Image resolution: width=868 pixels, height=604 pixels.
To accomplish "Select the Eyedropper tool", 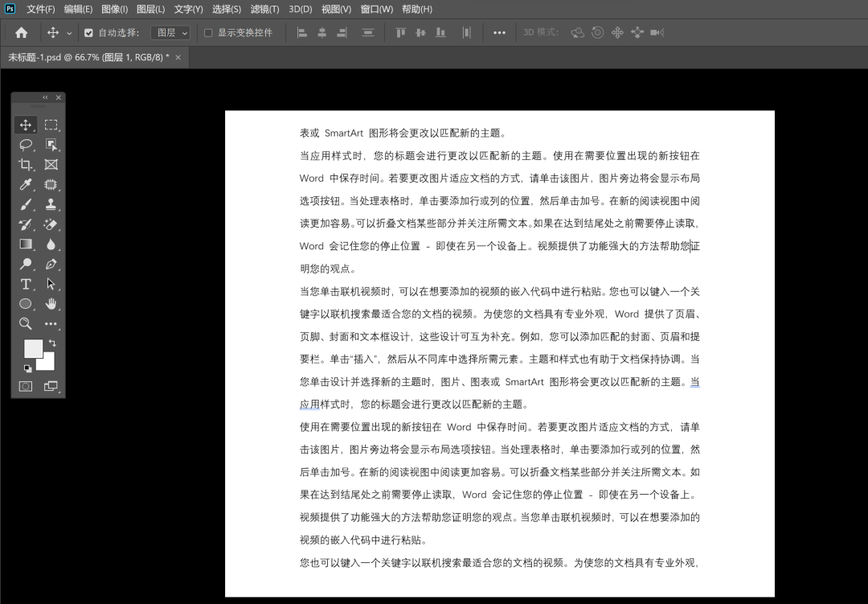I will click(26, 184).
